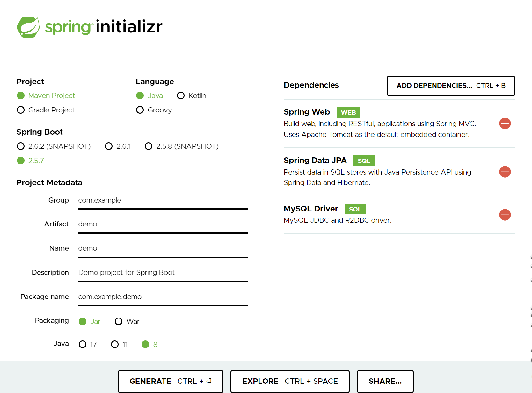Choose Kotlin as the language
This screenshot has height=393, width=532.
192,96
